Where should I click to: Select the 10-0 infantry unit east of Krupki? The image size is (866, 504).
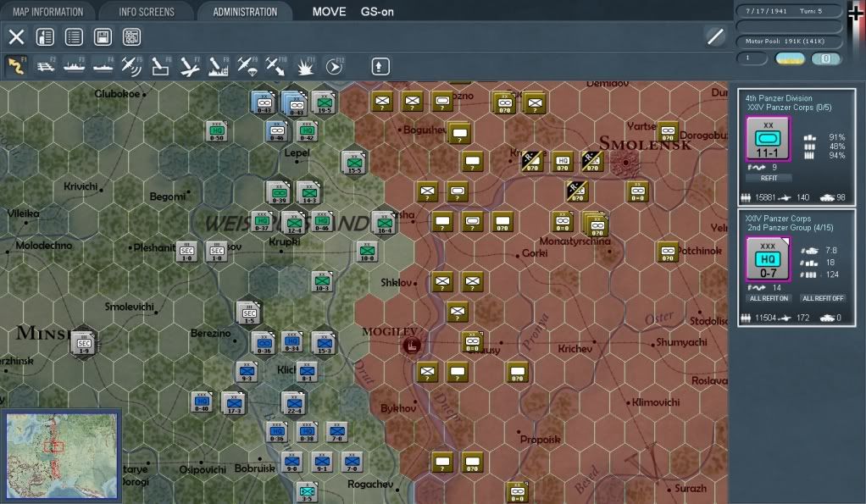click(x=367, y=252)
